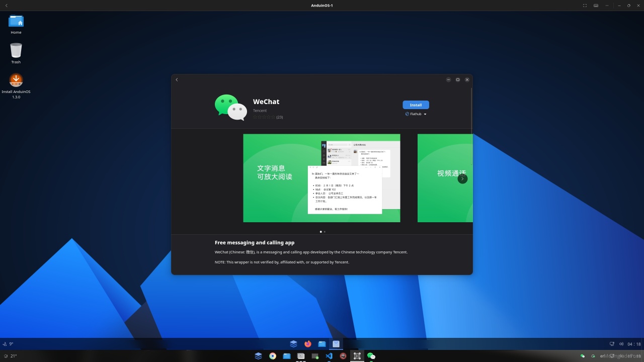This screenshot has width=644, height=362.
Task: Open the terminal from host taskbar
Action: pos(301,356)
